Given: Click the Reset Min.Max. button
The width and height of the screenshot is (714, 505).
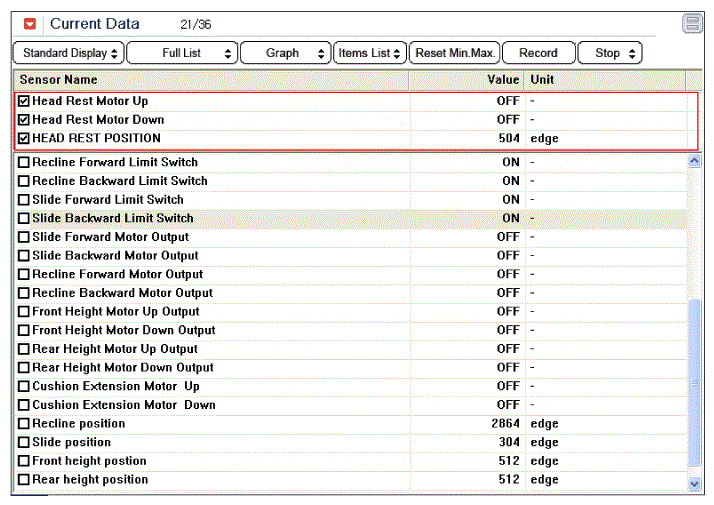Looking at the screenshot, I should coord(454,53).
